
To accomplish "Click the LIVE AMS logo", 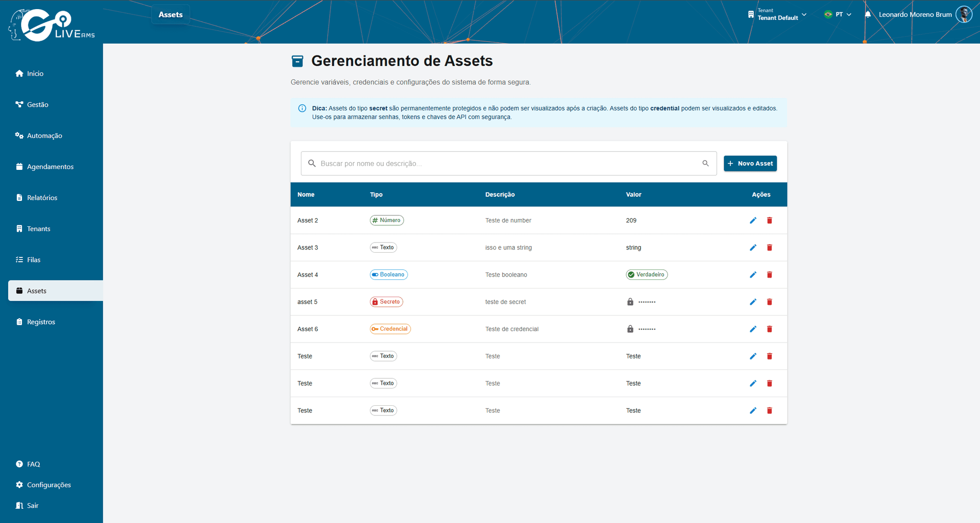I will (x=52, y=25).
